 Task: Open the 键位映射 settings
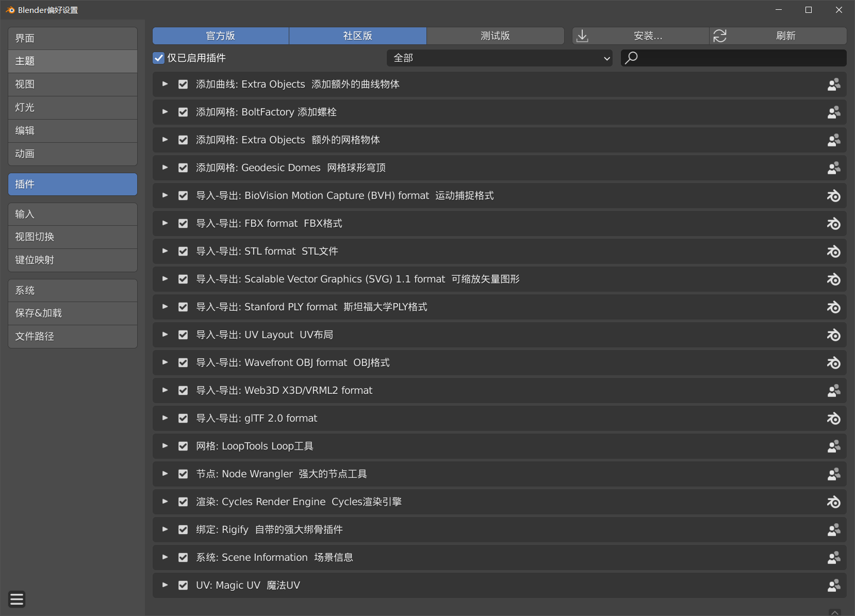(73, 260)
